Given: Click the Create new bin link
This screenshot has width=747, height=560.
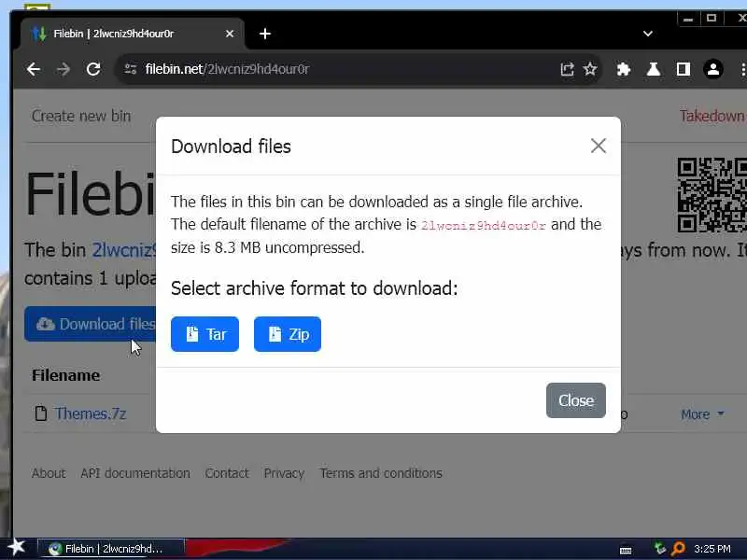Looking at the screenshot, I should [81, 116].
